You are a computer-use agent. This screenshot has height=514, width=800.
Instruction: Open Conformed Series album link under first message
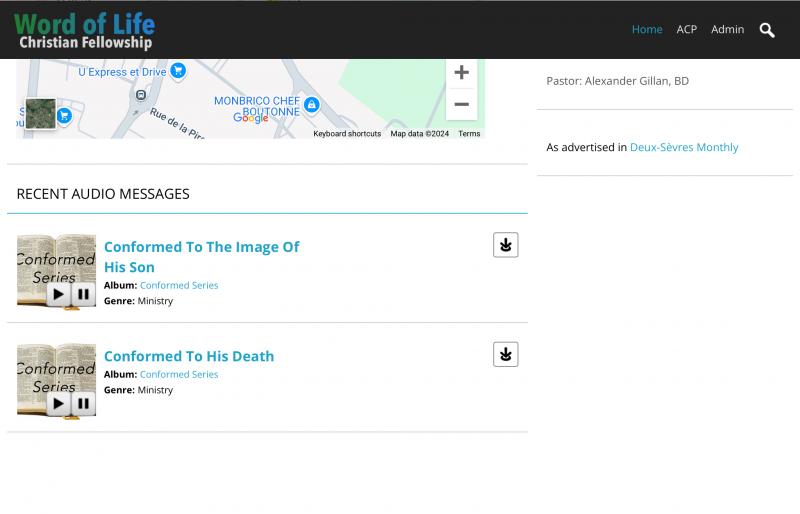click(x=179, y=285)
